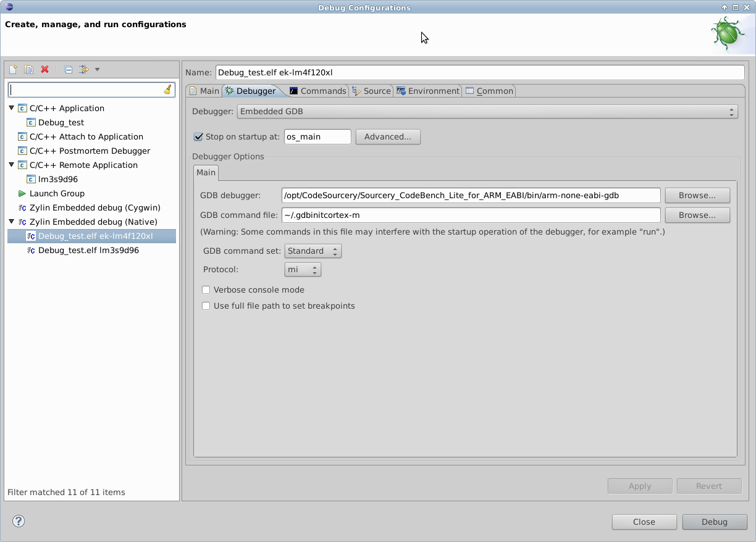Screen dimensions: 756x542
Task: Open the help question mark icon
Action: pyautogui.click(x=19, y=521)
